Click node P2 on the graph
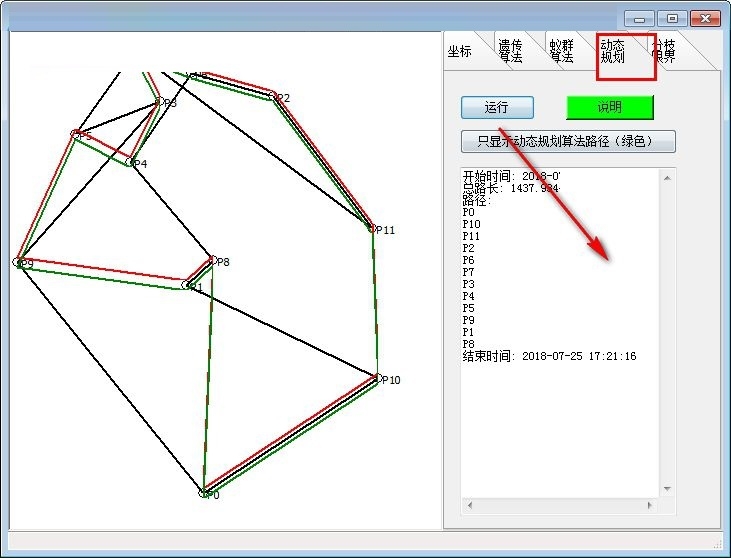Screen dimensions: 731x558 click(273, 96)
